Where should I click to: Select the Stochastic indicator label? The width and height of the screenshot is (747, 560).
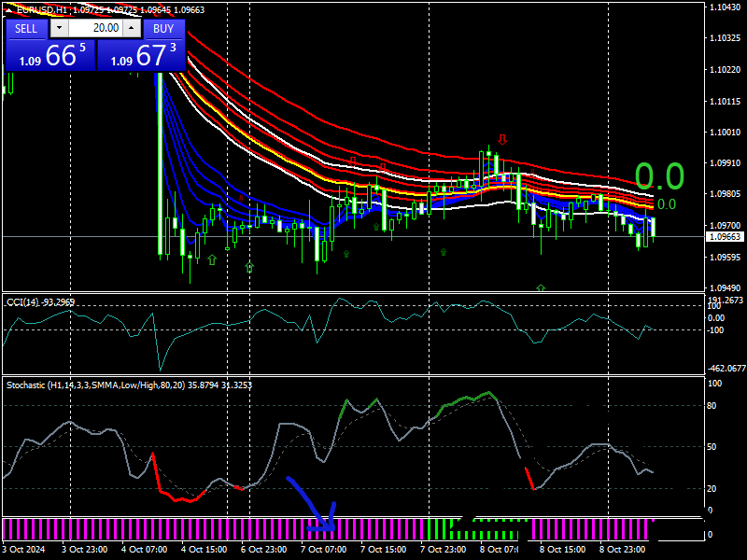pyautogui.click(x=129, y=385)
